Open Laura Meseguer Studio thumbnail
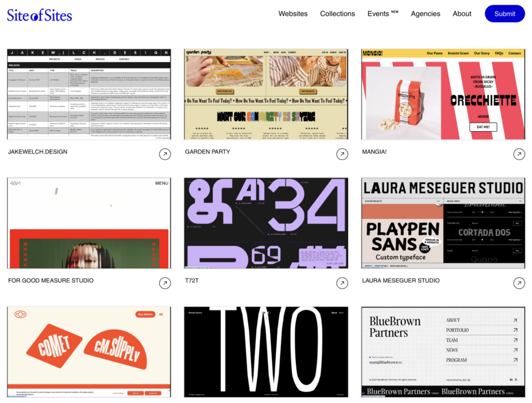Screen dimensions: 532x403 [x=443, y=223]
